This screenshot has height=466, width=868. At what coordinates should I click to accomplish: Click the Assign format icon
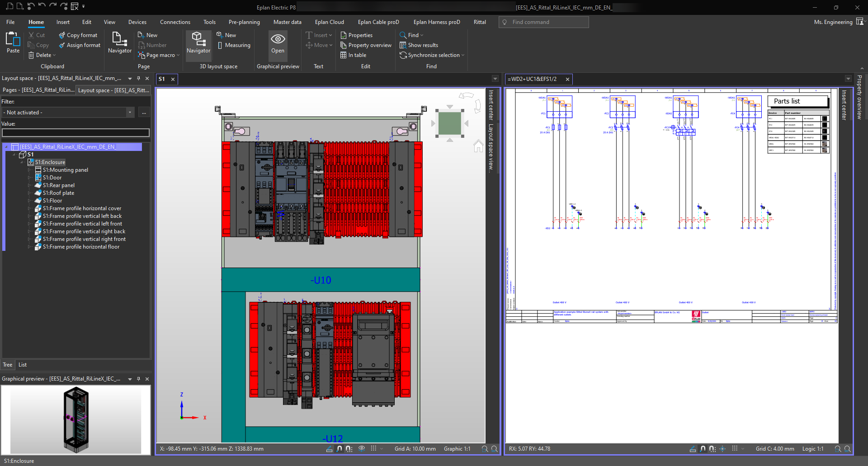(62, 45)
